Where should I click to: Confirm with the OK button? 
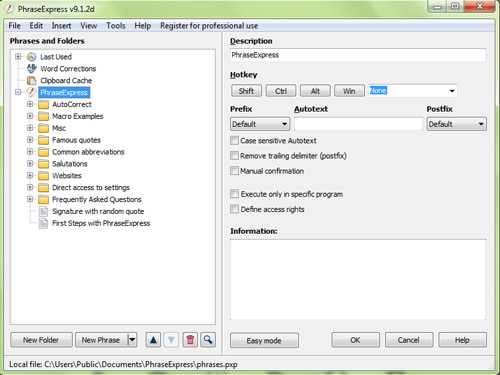click(355, 340)
